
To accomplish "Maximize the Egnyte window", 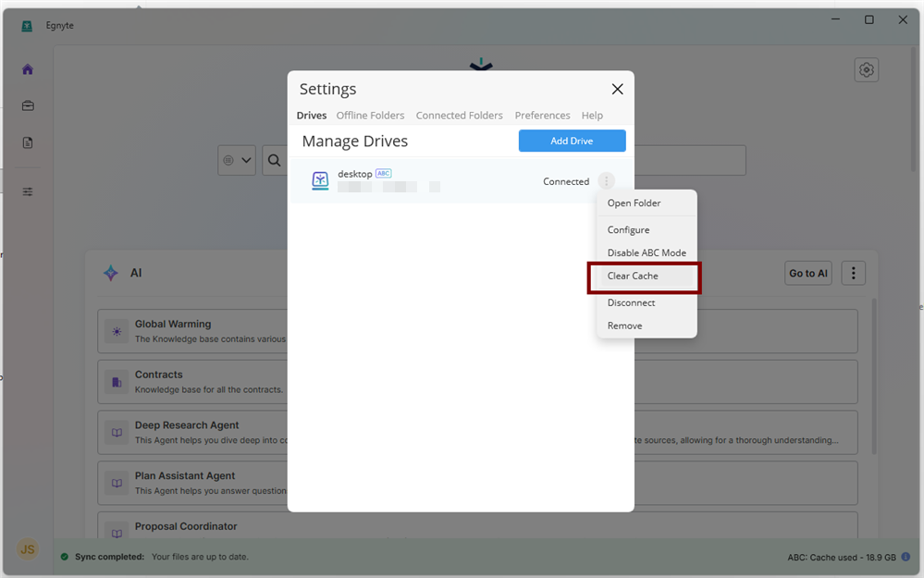I will (x=869, y=19).
